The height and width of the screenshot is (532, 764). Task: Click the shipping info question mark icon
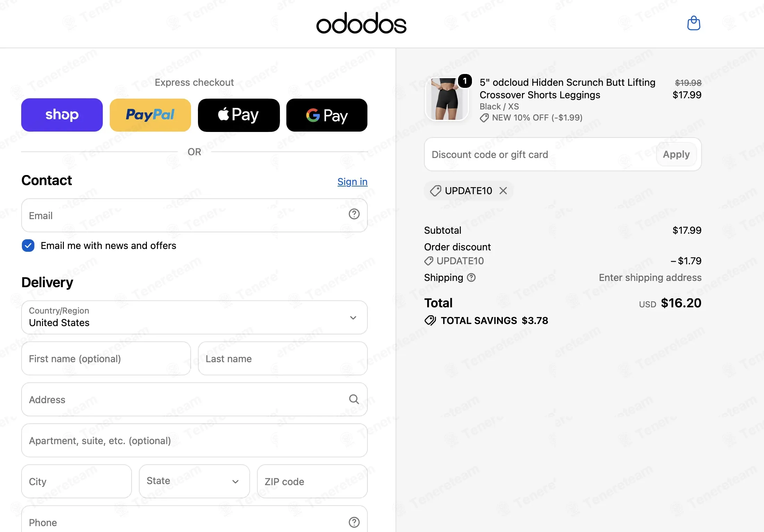point(471,277)
